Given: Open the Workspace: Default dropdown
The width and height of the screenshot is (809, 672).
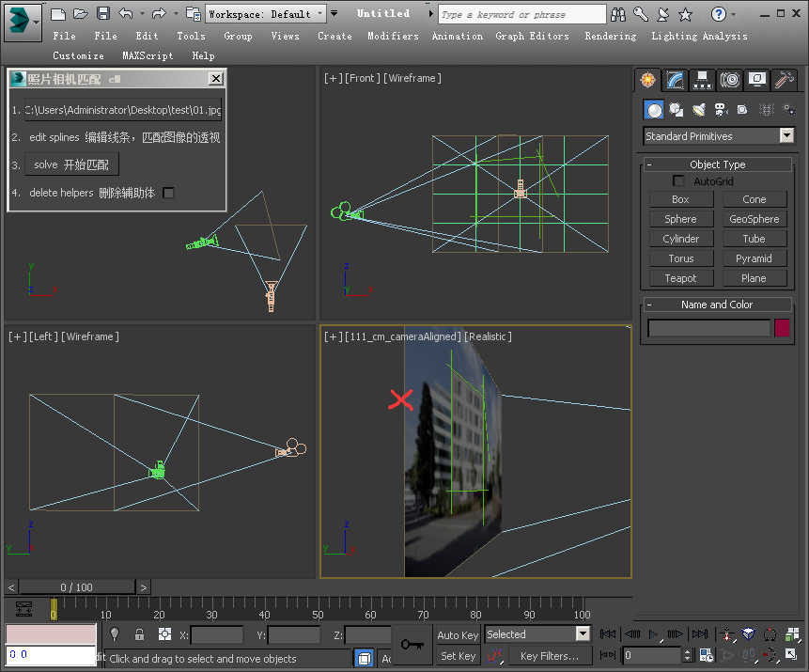Looking at the screenshot, I should (x=266, y=14).
